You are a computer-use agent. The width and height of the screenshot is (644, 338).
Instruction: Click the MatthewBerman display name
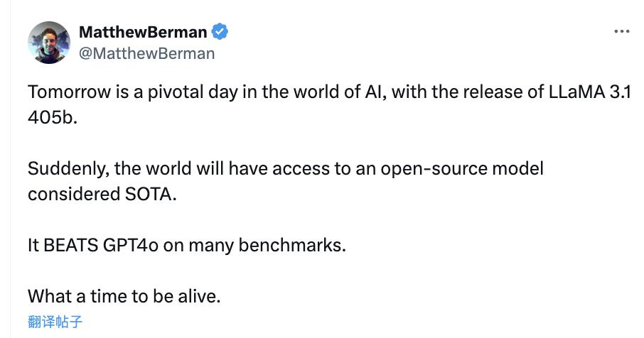[x=143, y=32]
